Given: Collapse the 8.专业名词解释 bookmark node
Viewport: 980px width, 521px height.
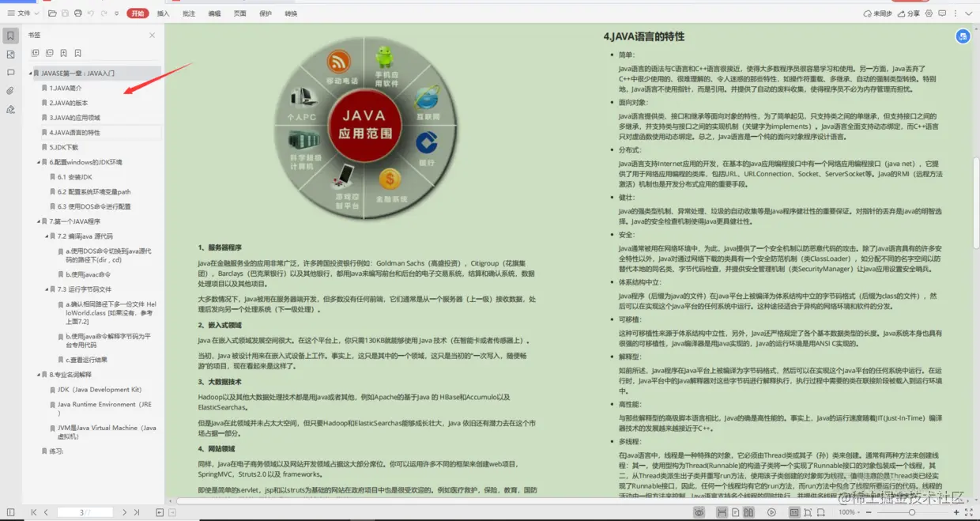Looking at the screenshot, I should coord(39,375).
